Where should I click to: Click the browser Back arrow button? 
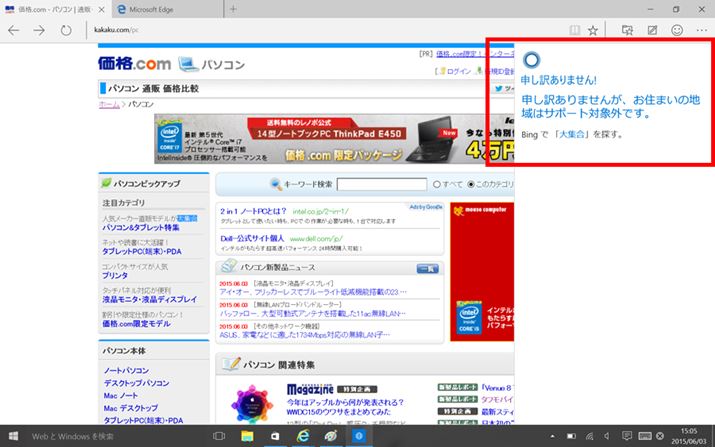[14, 30]
